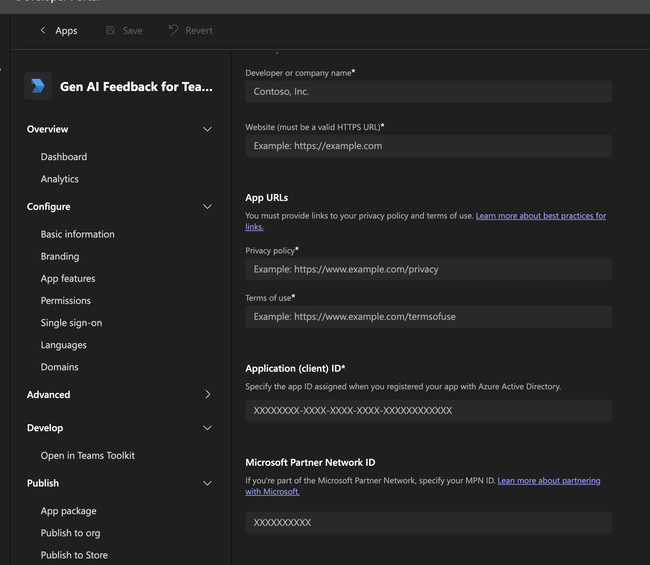Collapse the Configure section chevron
The width and height of the screenshot is (650, 565).
(x=207, y=207)
